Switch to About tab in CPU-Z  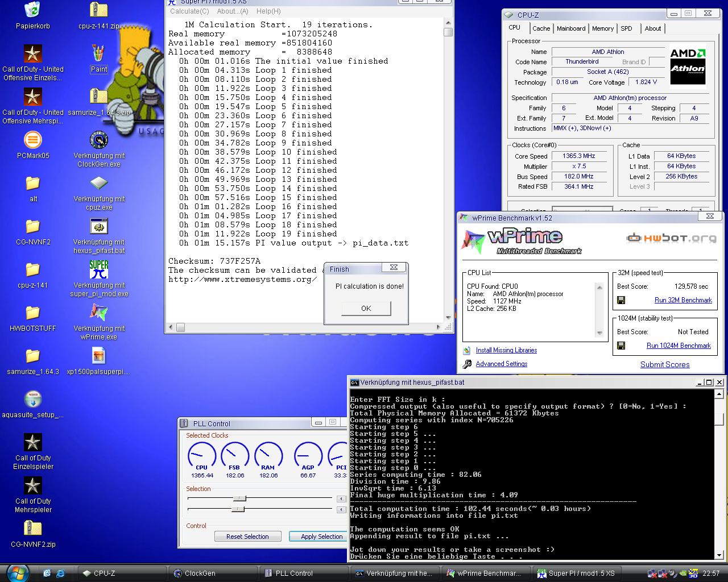[x=652, y=28]
